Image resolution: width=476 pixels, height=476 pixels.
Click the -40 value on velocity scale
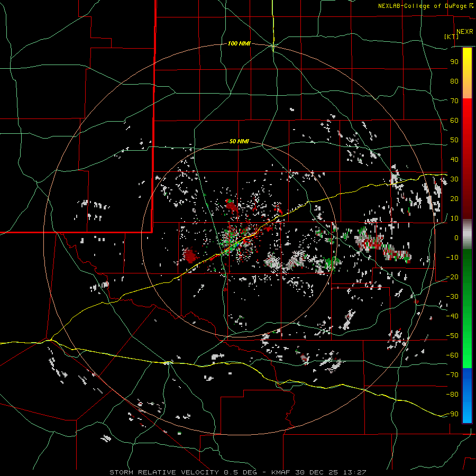coord(452,316)
